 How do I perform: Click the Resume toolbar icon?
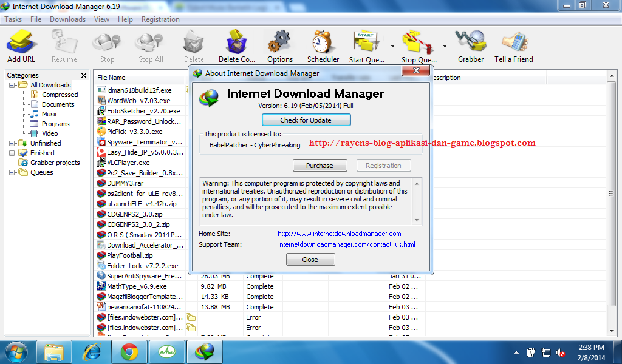64,46
